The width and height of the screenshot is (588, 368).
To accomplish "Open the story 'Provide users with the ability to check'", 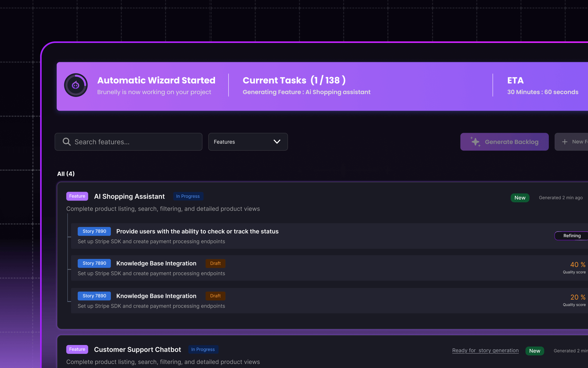I will click(197, 232).
